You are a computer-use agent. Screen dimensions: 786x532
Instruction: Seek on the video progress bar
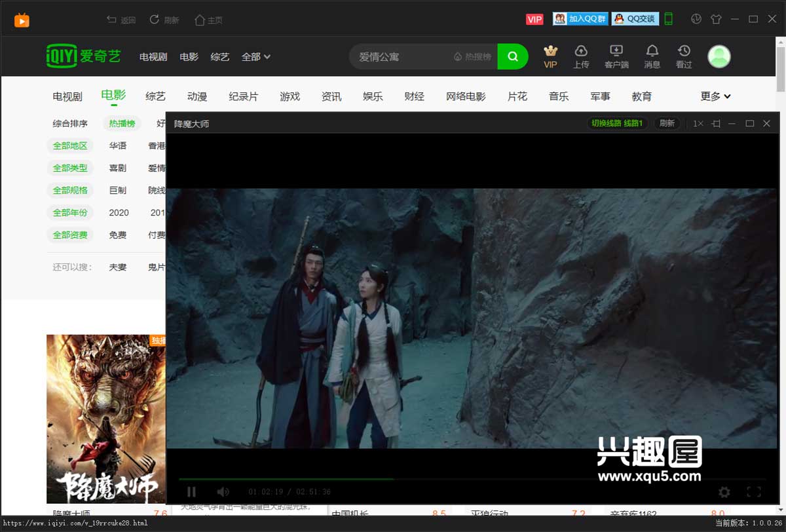coord(472,479)
